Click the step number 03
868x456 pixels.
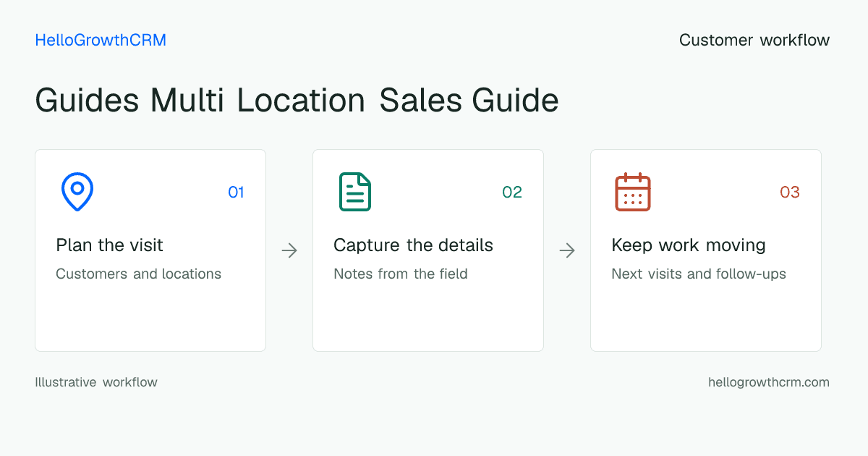point(790,193)
